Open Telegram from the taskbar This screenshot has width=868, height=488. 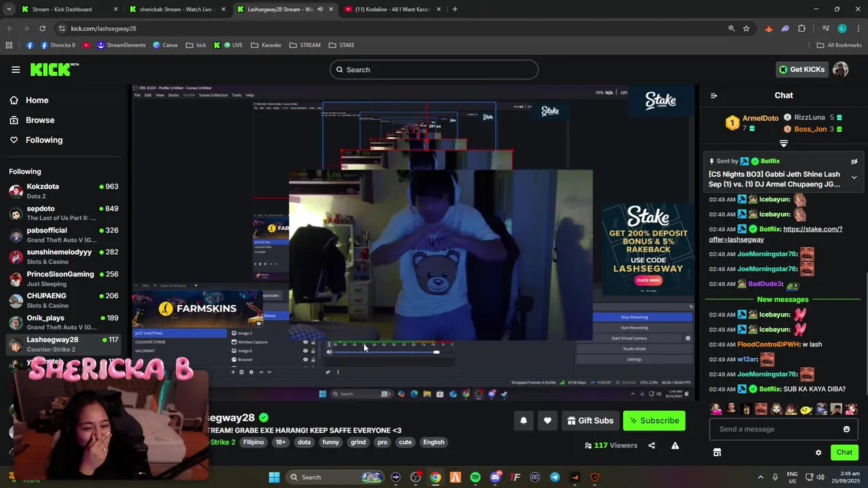click(555, 477)
